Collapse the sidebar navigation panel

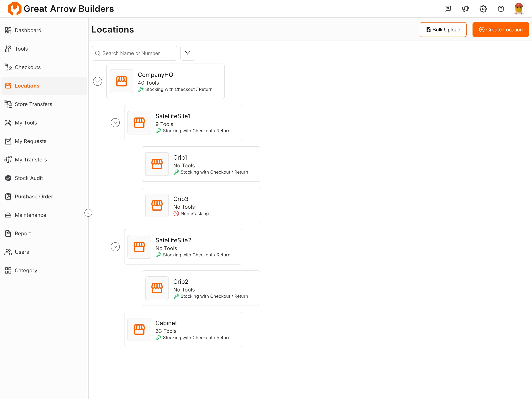[88, 213]
